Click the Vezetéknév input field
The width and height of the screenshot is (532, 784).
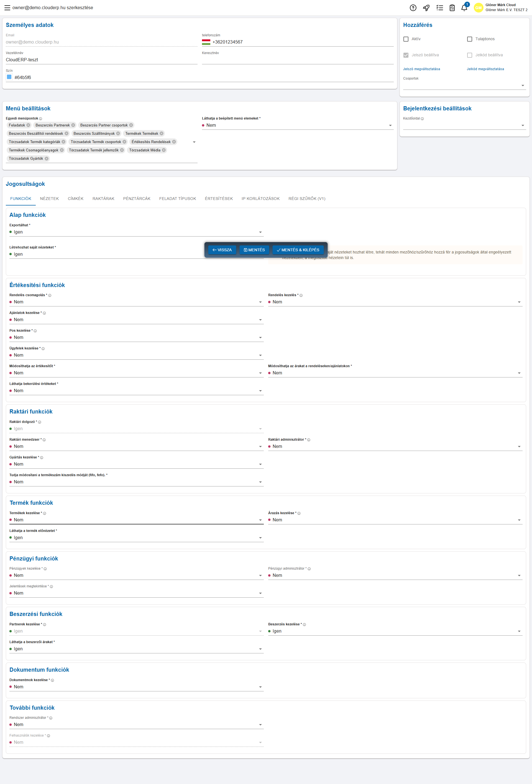tap(101, 60)
